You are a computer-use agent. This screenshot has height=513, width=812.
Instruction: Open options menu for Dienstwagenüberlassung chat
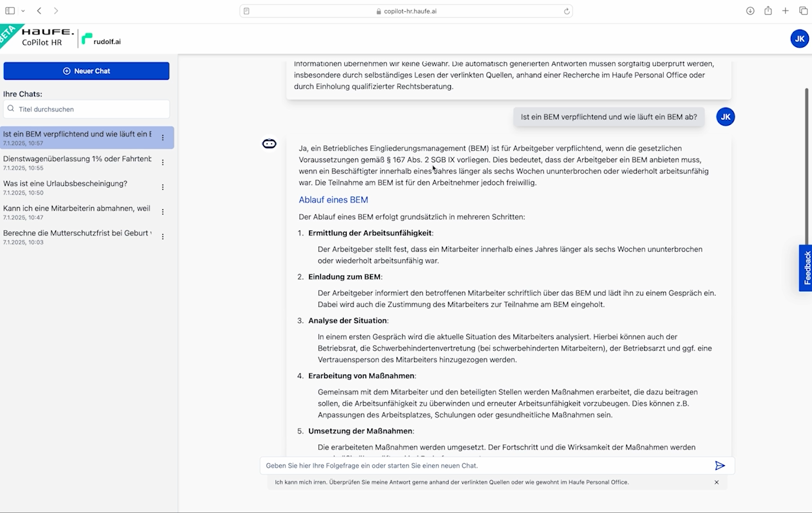pos(163,162)
